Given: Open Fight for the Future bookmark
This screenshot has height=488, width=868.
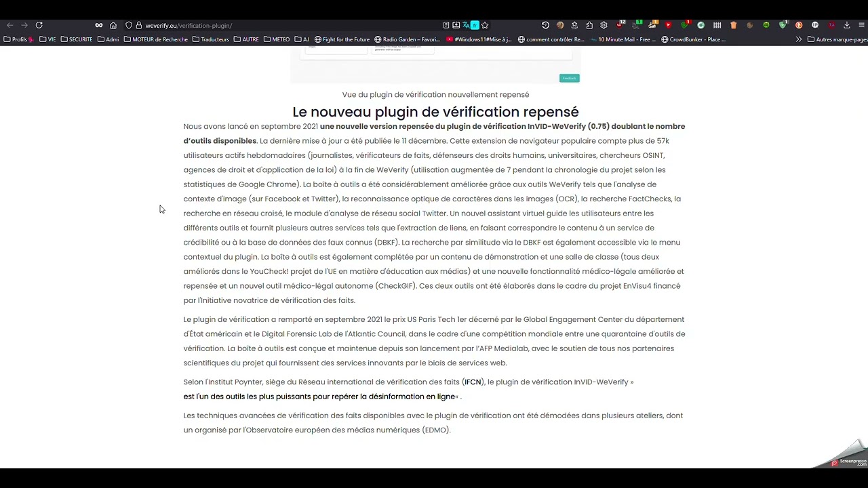Looking at the screenshot, I should [x=342, y=39].
